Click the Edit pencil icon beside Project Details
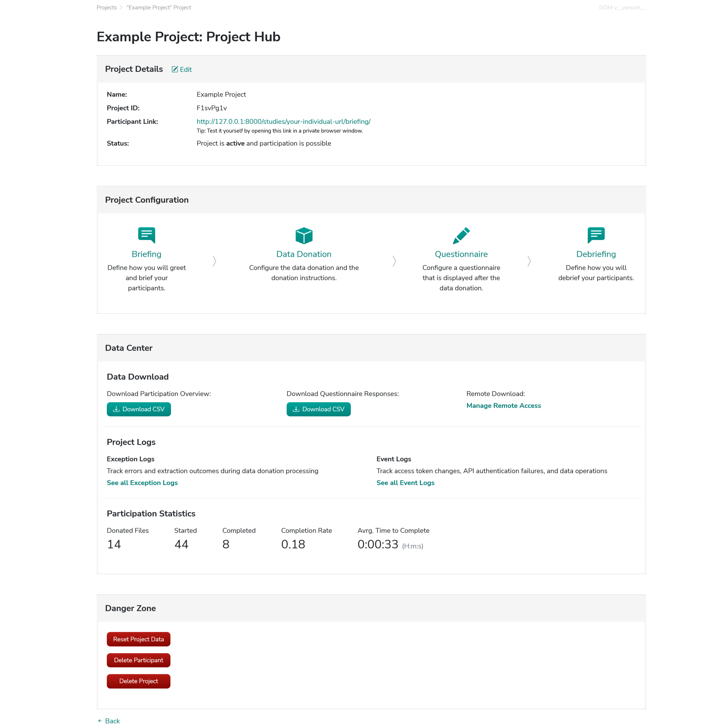The image size is (728, 728). click(175, 69)
